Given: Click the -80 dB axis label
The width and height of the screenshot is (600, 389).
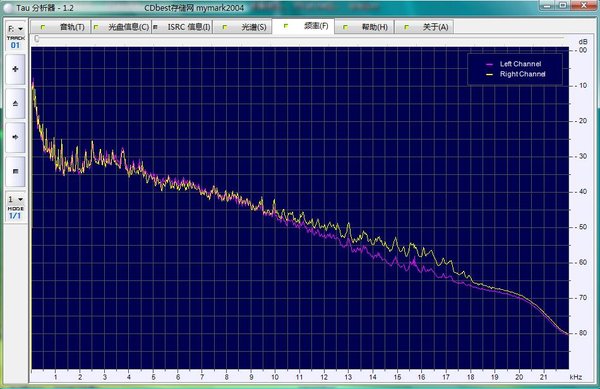Looking at the screenshot, I should point(581,333).
